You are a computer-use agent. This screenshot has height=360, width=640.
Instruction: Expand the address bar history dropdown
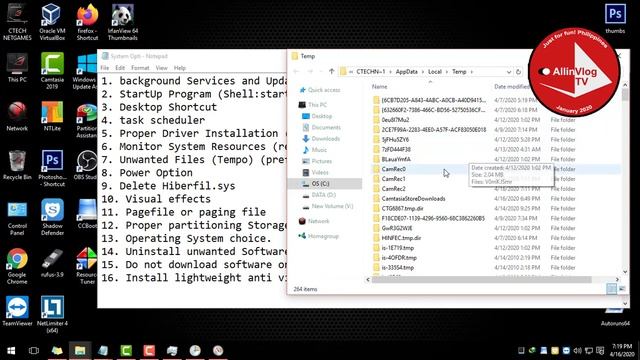[509, 72]
